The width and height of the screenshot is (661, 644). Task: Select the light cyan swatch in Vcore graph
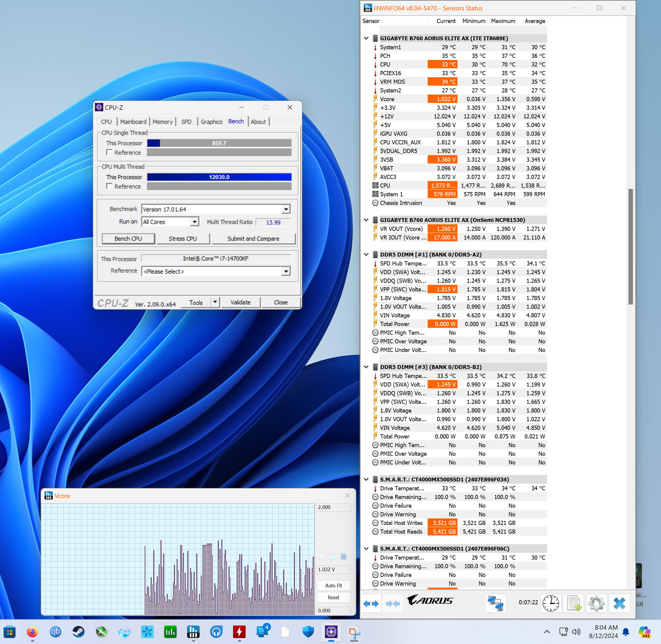click(x=333, y=557)
